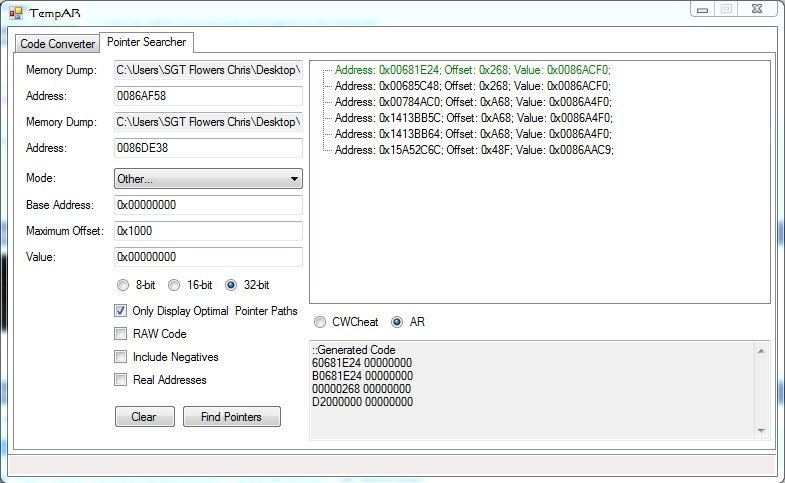Close the TempAR window
Screen dimensions: 785x483
[x=757, y=9]
